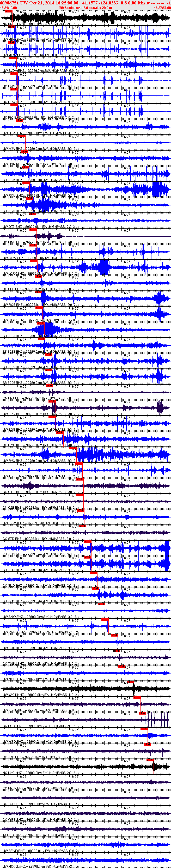
Task: Select the CC SEP EHZ station label
Action: click(x=39, y=289)
